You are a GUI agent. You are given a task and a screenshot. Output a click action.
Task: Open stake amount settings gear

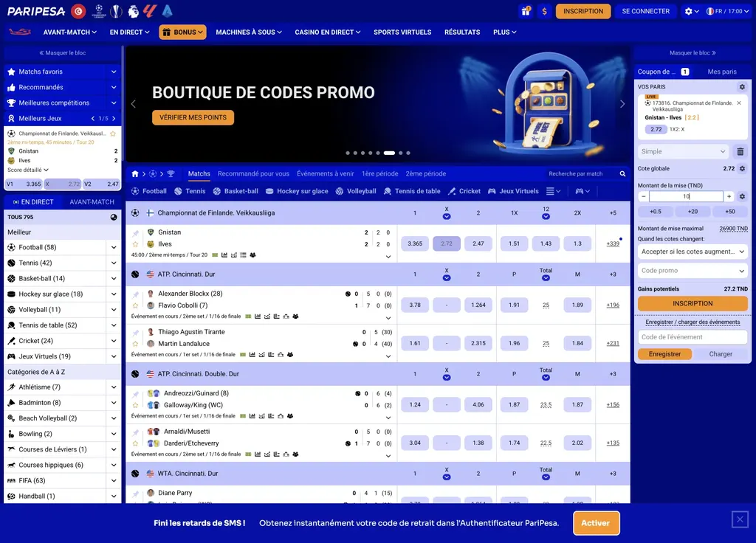pos(742,196)
